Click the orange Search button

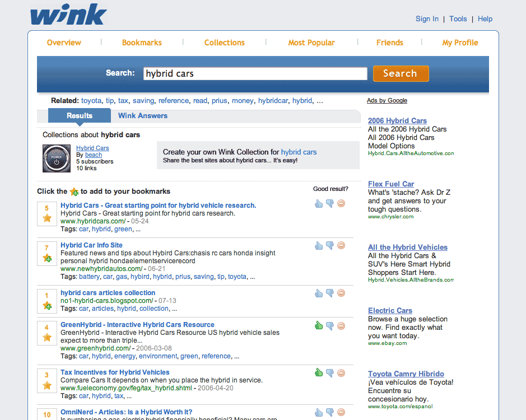click(x=401, y=73)
